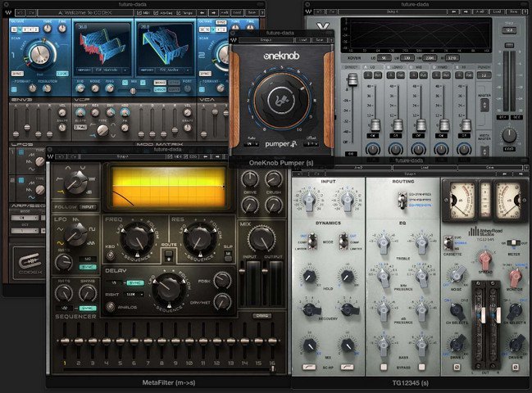Screen dimensions: 532x393
Task: Open the wavetable dropdown under the first oscillator display
Action: [102, 70]
